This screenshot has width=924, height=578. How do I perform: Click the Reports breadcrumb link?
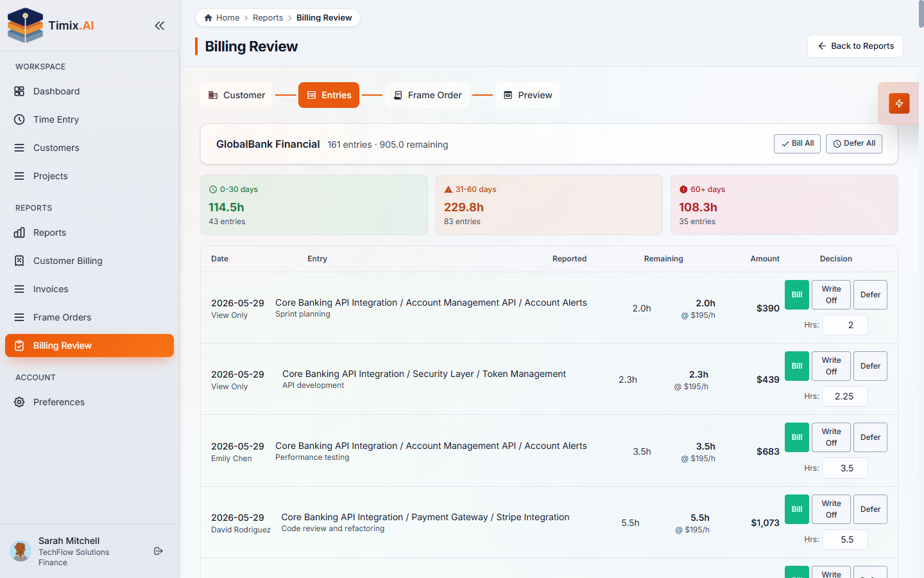[268, 18]
